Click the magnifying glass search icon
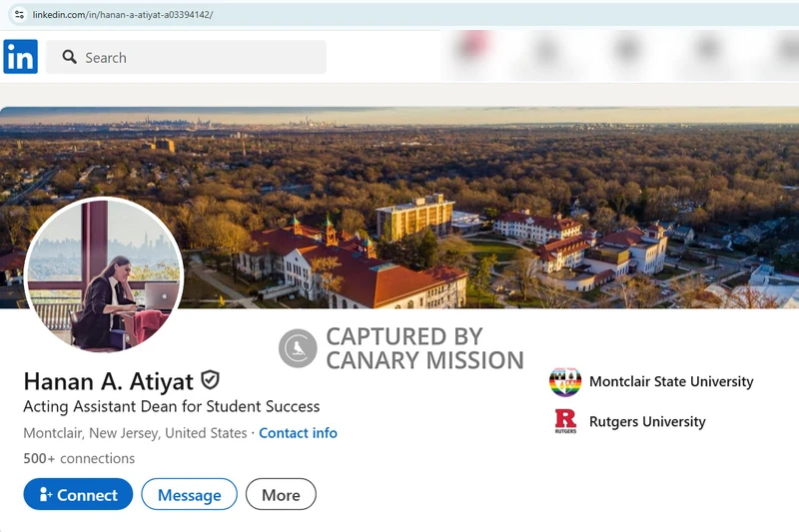Viewport: 799px width, 532px height. coord(69,57)
